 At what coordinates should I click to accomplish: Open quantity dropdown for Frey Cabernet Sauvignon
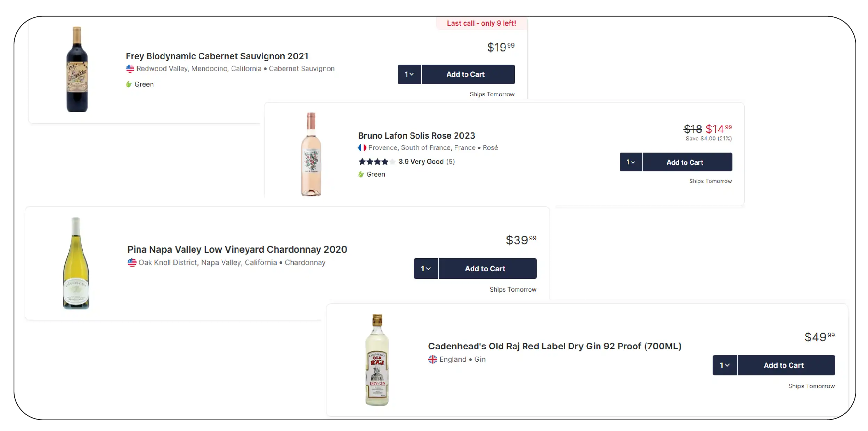click(x=409, y=74)
